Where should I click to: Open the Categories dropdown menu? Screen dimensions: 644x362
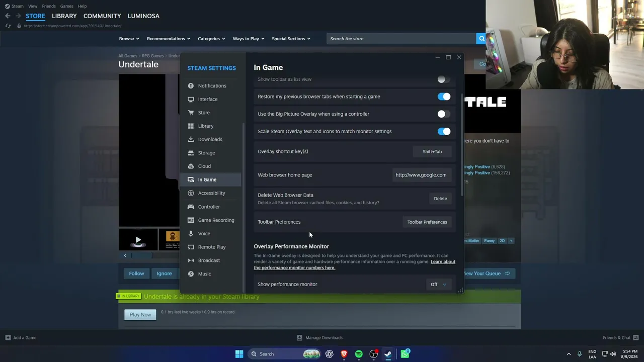pos(211,39)
